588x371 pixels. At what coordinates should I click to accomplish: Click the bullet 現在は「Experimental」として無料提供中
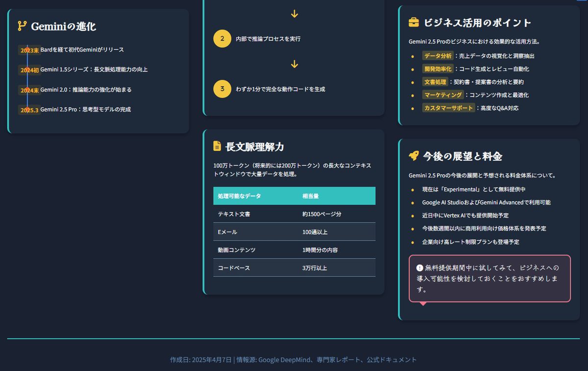[474, 189]
